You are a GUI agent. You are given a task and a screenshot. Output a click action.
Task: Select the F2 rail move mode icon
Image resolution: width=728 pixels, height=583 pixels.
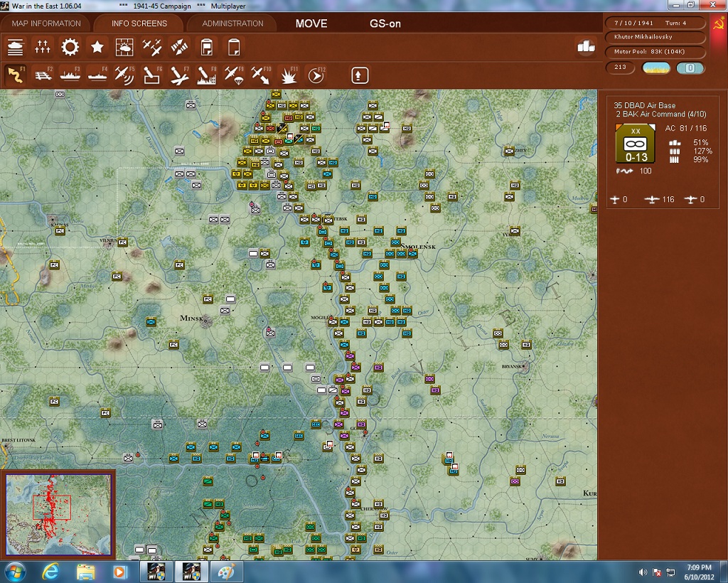click(x=43, y=75)
